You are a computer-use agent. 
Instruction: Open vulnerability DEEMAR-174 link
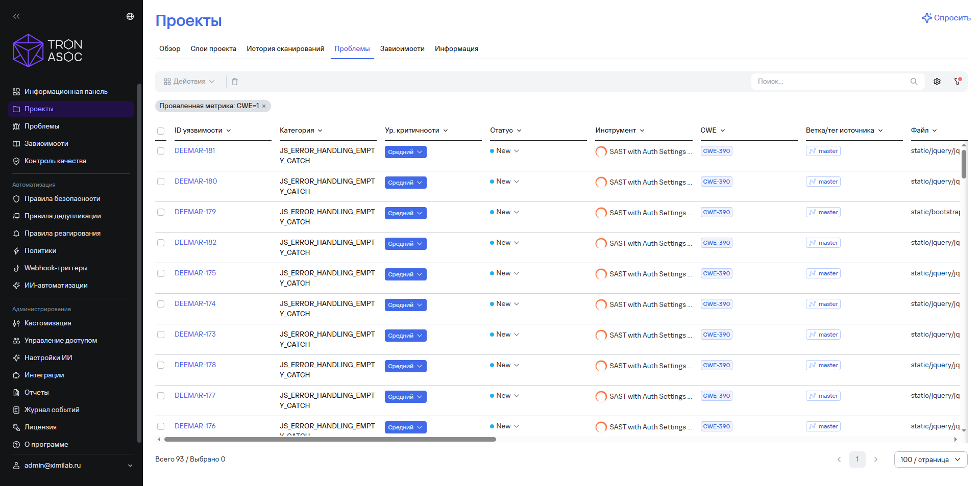[x=195, y=304]
